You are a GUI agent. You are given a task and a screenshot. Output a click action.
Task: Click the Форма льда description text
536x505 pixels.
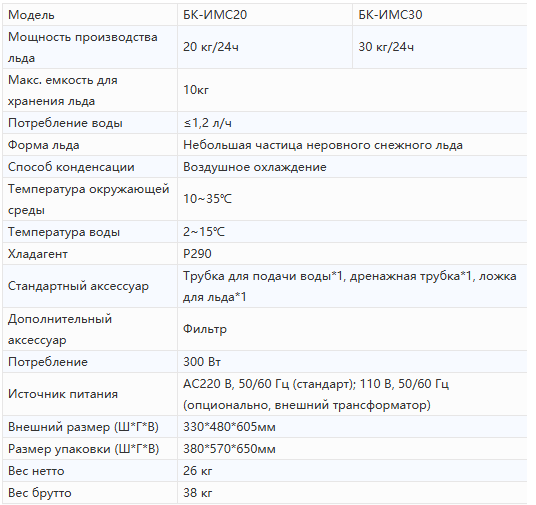pos(323,145)
